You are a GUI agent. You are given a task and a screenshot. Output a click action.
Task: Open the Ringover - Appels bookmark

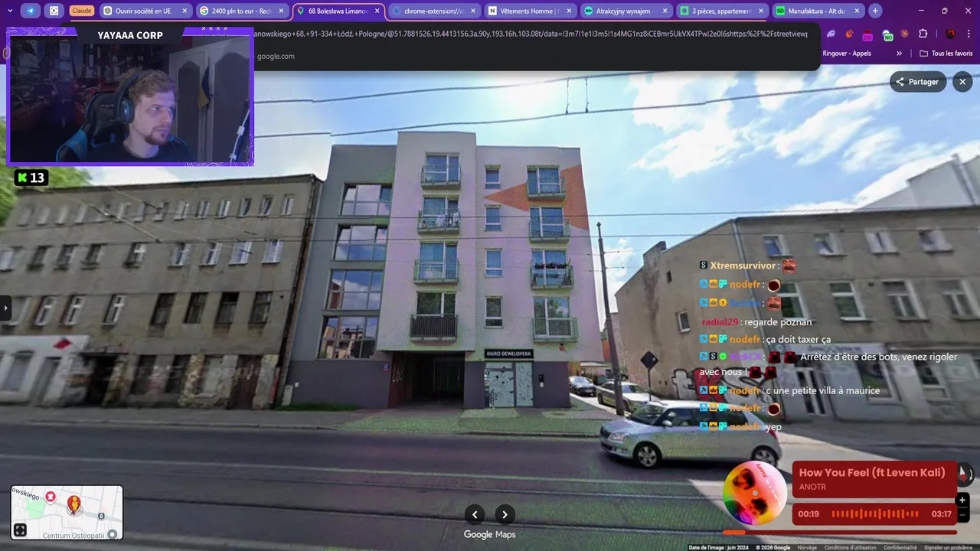pyautogui.click(x=847, y=54)
